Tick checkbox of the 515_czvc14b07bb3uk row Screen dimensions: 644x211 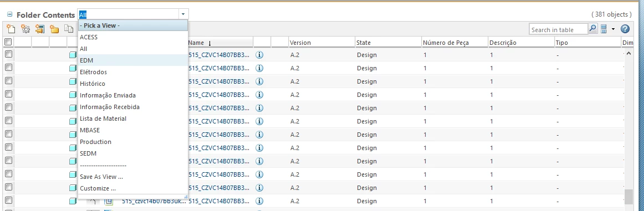[8, 200]
